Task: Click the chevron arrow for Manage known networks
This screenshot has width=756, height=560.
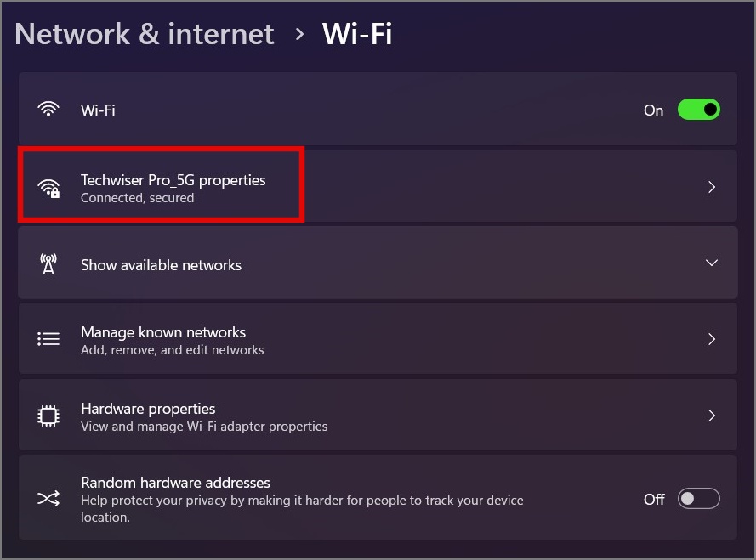Action: pyautogui.click(x=712, y=339)
